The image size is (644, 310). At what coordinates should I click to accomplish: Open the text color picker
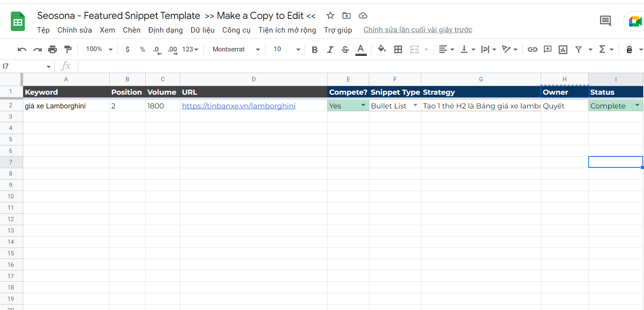[x=361, y=50]
